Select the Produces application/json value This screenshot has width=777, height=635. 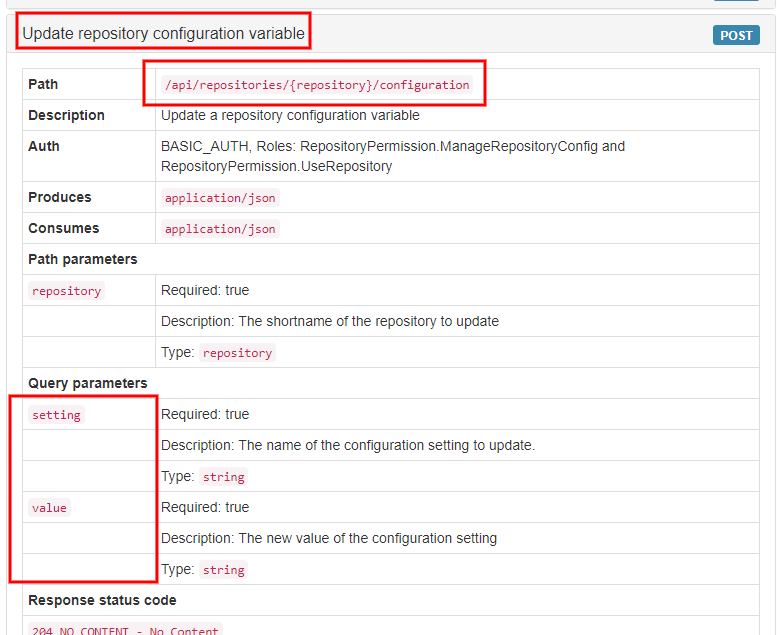pos(220,198)
